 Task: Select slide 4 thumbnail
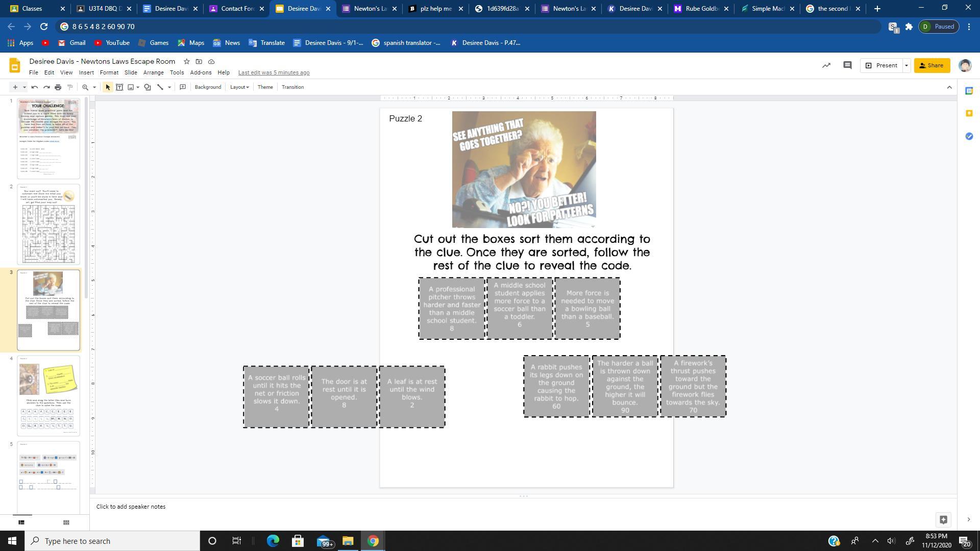48,396
